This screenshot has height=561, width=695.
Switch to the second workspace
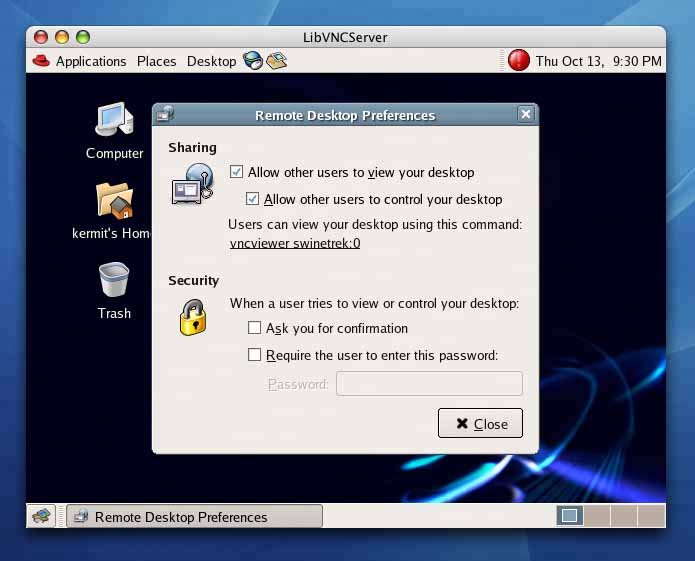point(597,516)
